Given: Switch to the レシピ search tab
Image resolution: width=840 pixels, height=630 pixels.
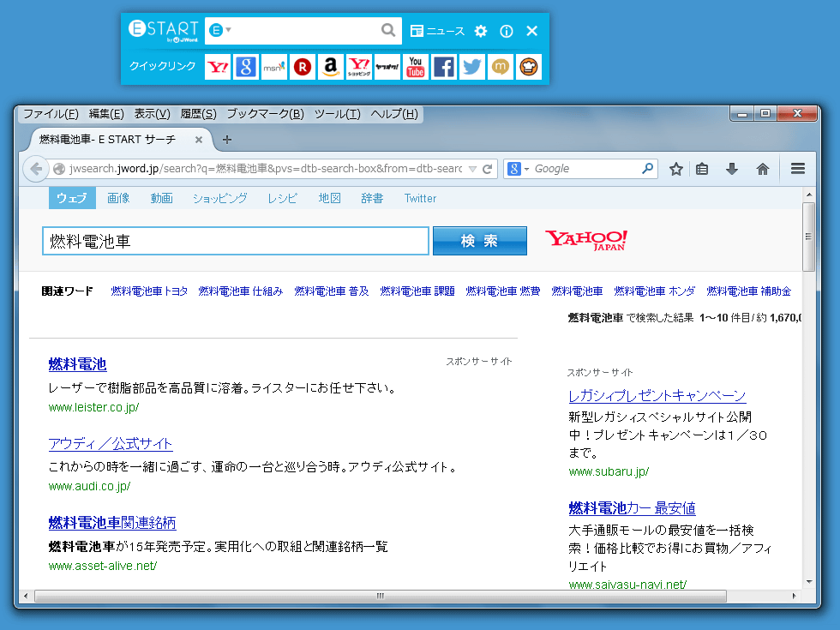Looking at the screenshot, I should [x=282, y=198].
